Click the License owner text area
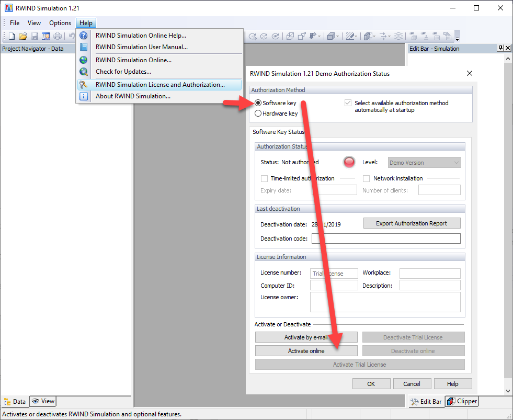 click(385, 302)
